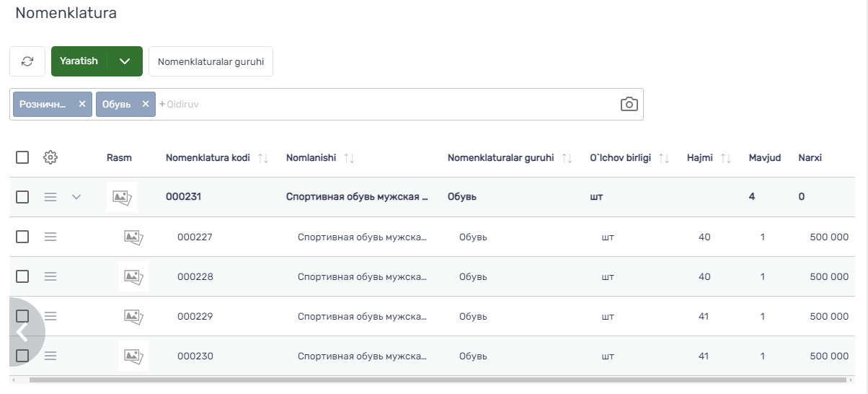Click Nomlanishi column header
This screenshot has width=868, height=394.
[311, 157]
